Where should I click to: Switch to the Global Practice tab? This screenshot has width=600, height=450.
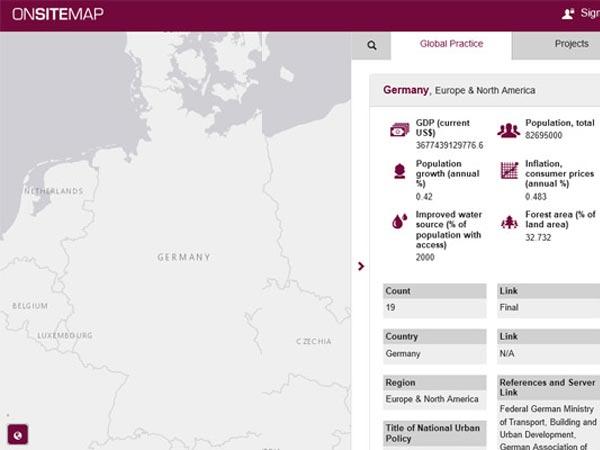pos(451,44)
